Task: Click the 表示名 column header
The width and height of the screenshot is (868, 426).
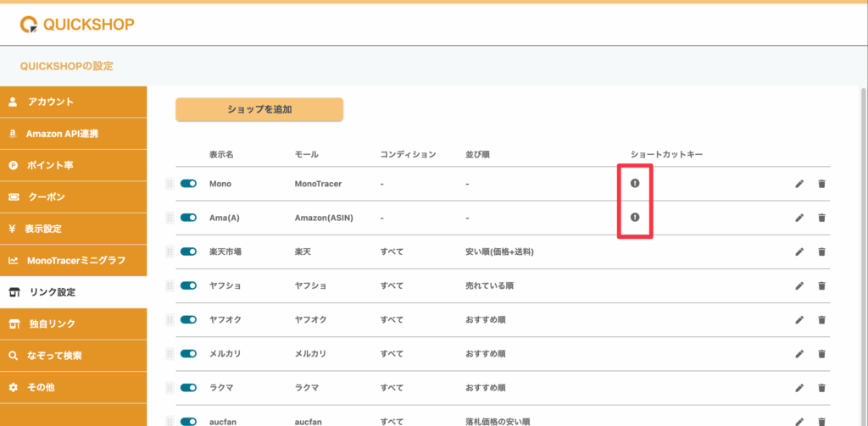Action: pyautogui.click(x=221, y=154)
